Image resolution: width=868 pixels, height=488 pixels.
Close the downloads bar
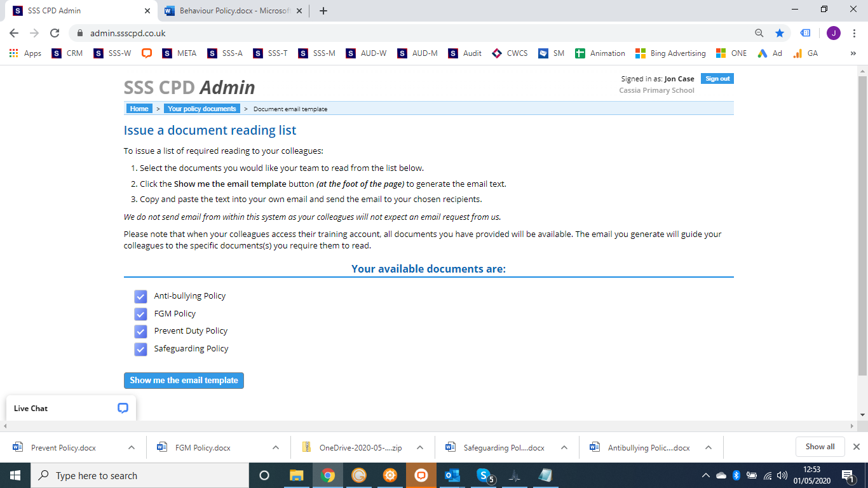pyautogui.click(x=857, y=447)
